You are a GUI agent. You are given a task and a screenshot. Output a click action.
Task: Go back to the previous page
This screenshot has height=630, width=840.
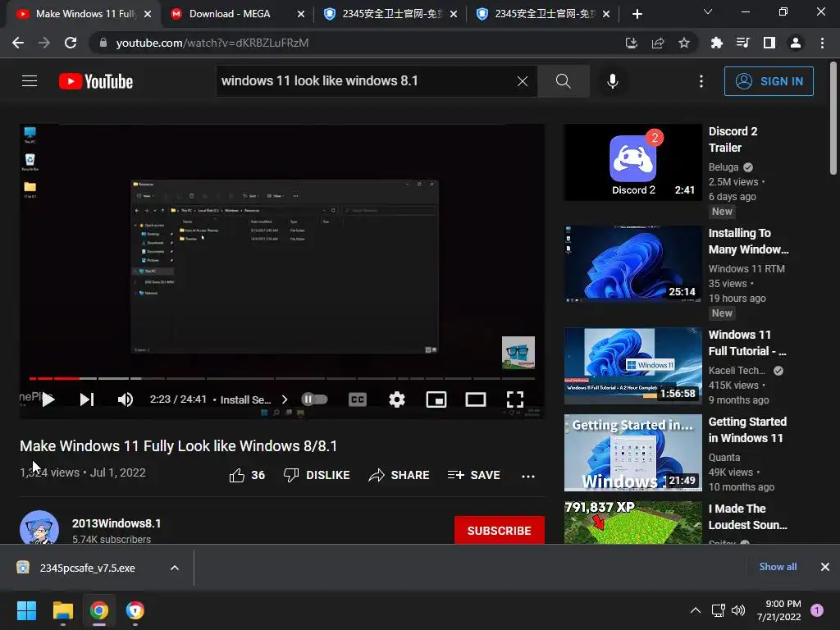click(18, 43)
